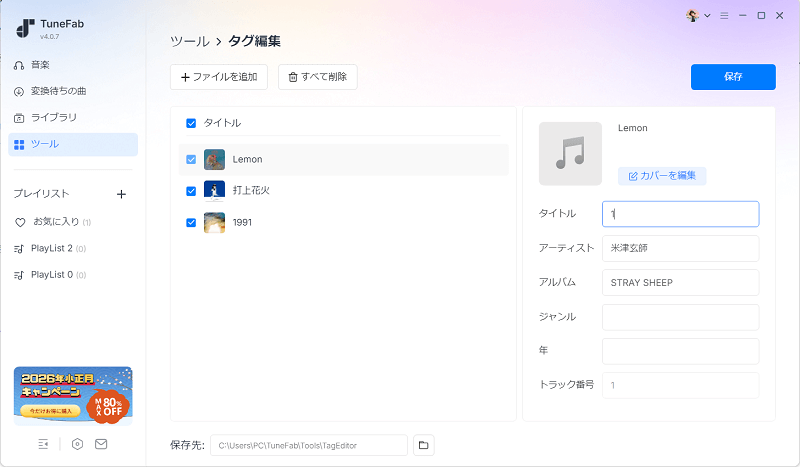The height and width of the screenshot is (467, 800).
Task: Focus the ジャンル input field
Action: point(680,317)
